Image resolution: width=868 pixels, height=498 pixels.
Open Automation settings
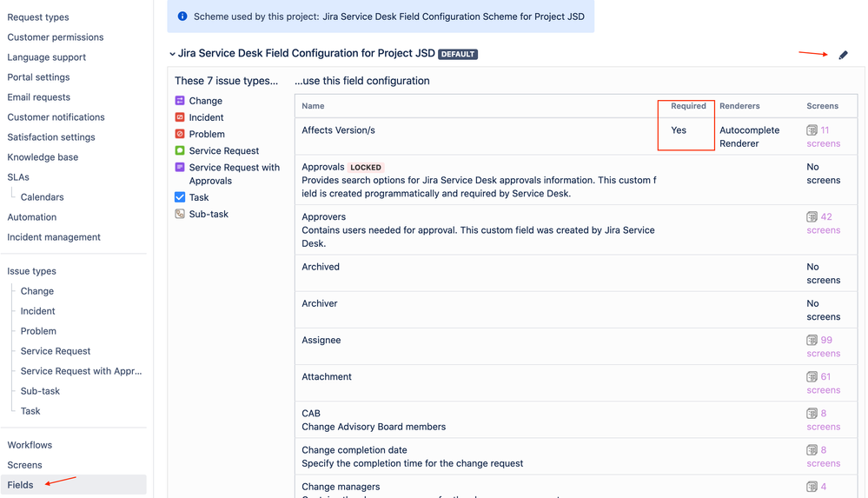31,216
